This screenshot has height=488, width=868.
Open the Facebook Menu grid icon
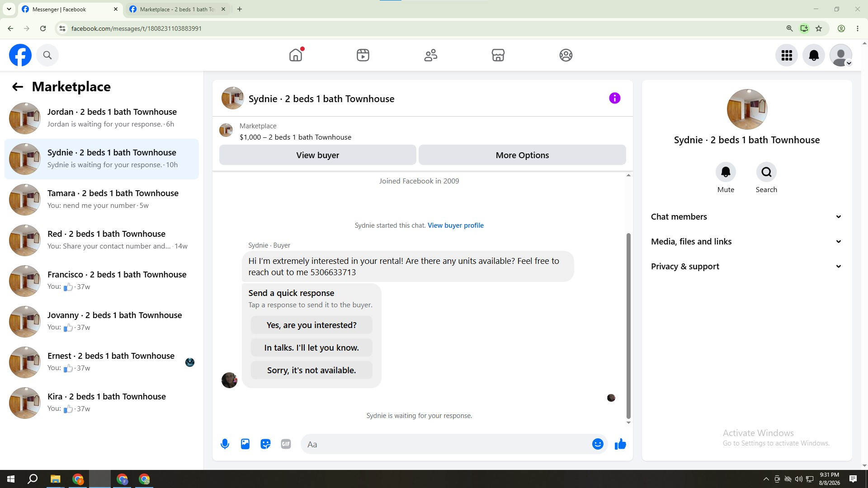(787, 55)
